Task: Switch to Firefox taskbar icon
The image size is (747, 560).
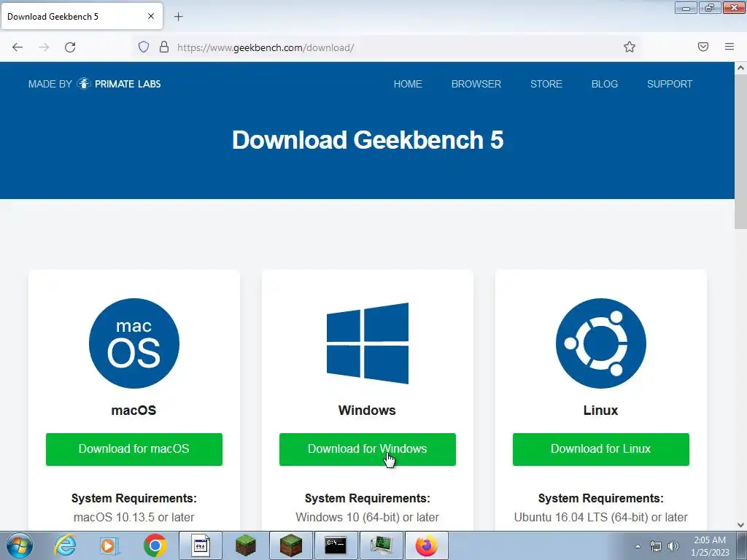Action: [426, 545]
